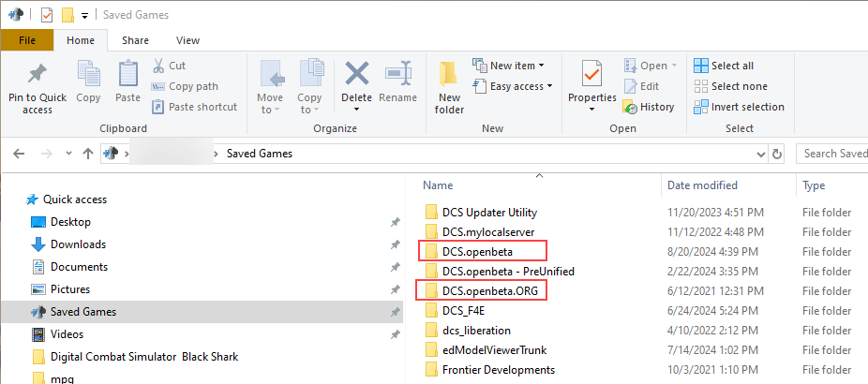Image resolution: width=868 pixels, height=384 pixels.
Task: Click Select none in ribbon
Action: pos(731,86)
